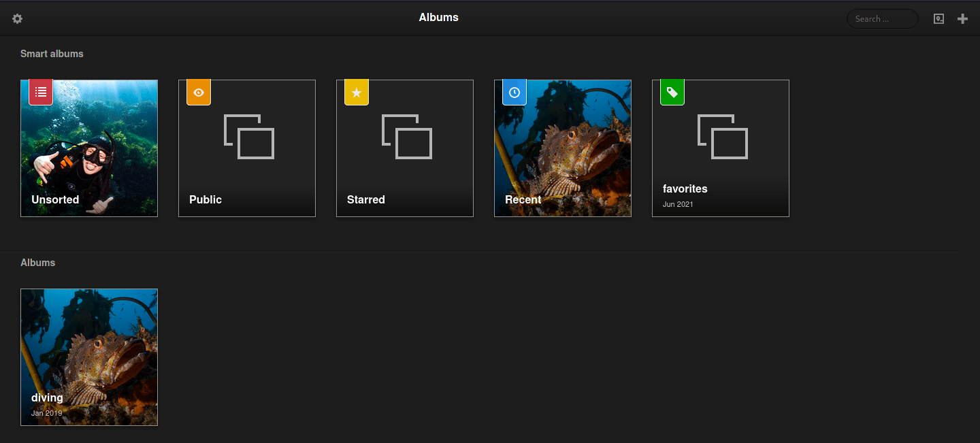Open the Recent smart album
This screenshot has width=980, height=443.
click(563, 148)
